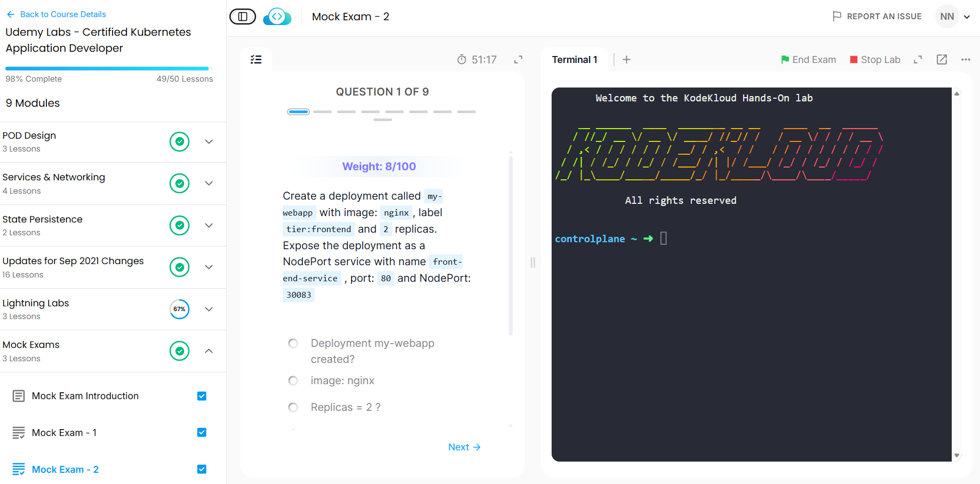Expand Updates for Sep 2021 Changes module
This screenshot has height=484, width=980.
point(209,267)
